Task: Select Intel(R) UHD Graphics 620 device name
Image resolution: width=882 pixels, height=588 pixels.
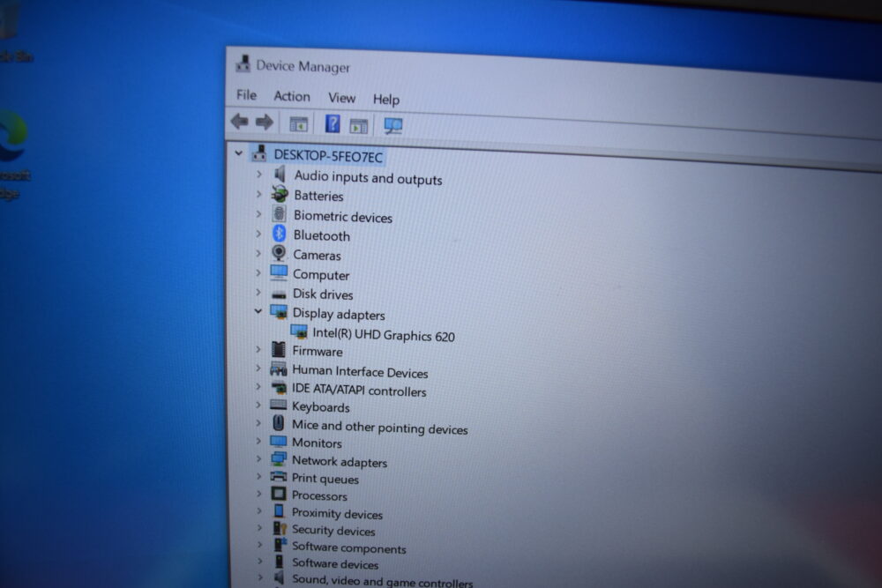Action: tap(384, 334)
